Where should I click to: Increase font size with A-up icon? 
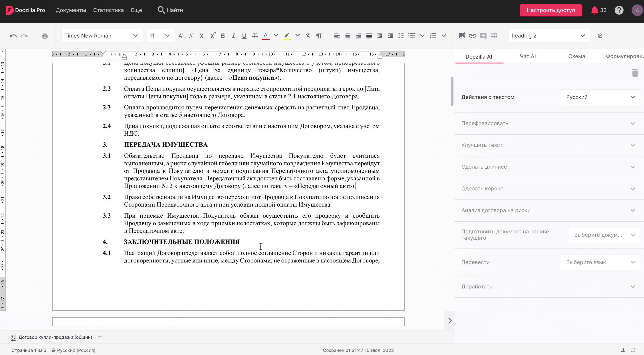[181, 36]
